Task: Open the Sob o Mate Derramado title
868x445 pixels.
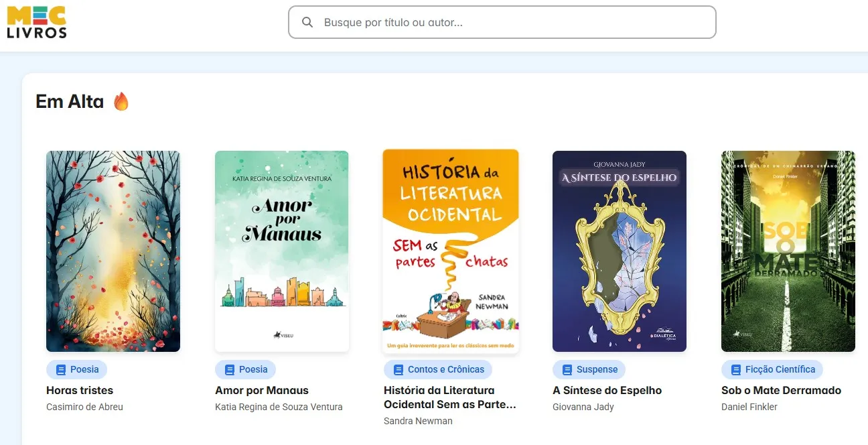Action: (781, 390)
